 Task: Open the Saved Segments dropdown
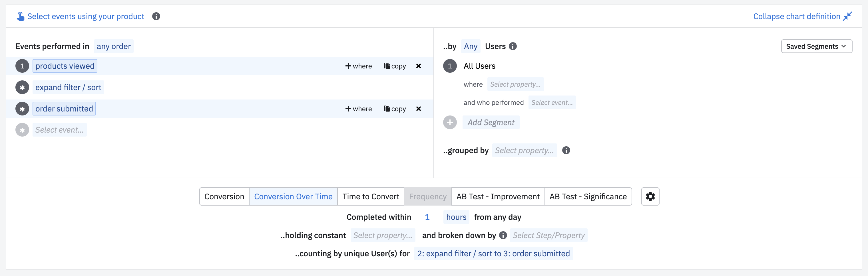point(816,46)
